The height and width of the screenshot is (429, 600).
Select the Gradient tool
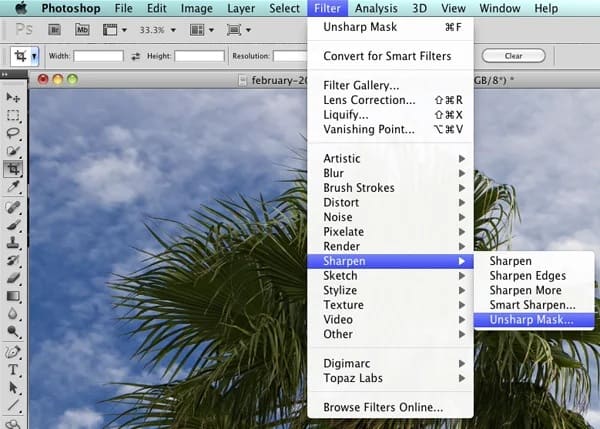[13, 296]
